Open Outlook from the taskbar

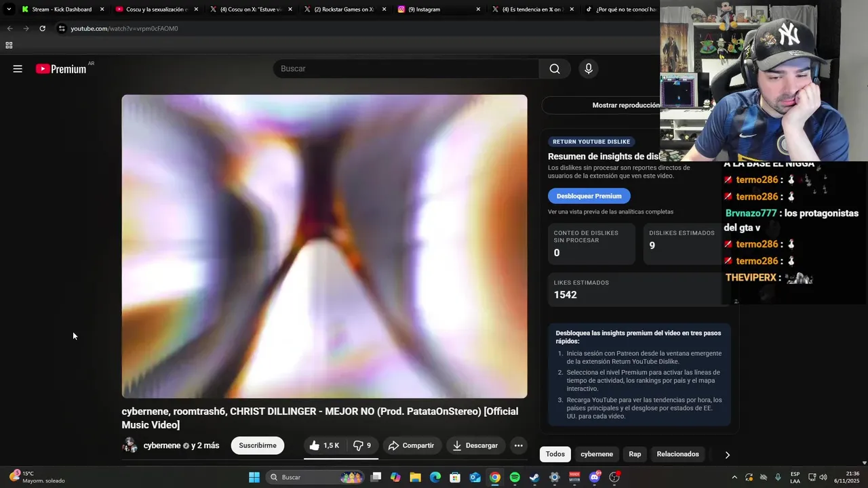[475, 477]
